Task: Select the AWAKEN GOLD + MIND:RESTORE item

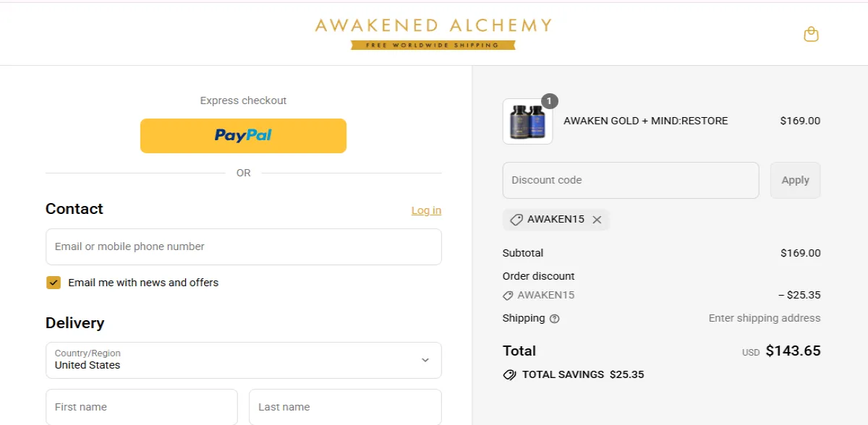Action: [646, 121]
